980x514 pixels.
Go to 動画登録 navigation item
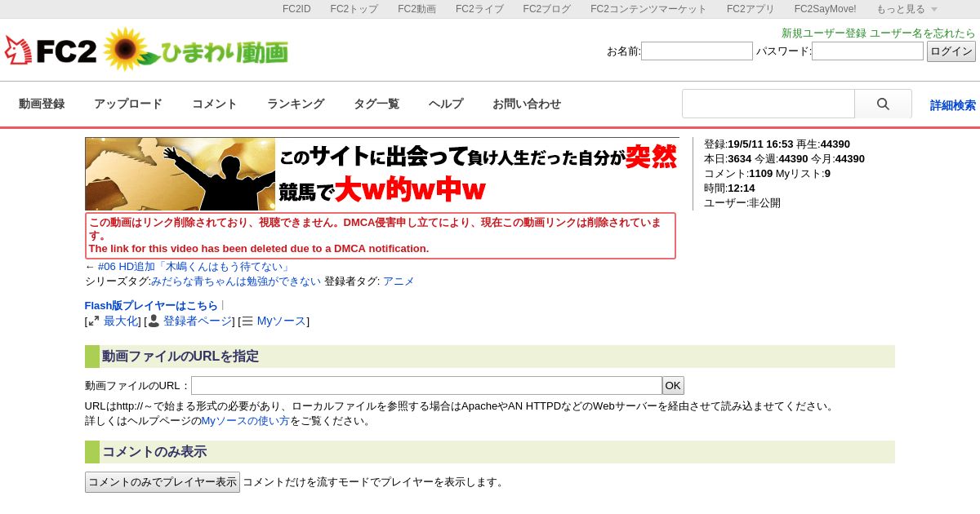pos(42,104)
